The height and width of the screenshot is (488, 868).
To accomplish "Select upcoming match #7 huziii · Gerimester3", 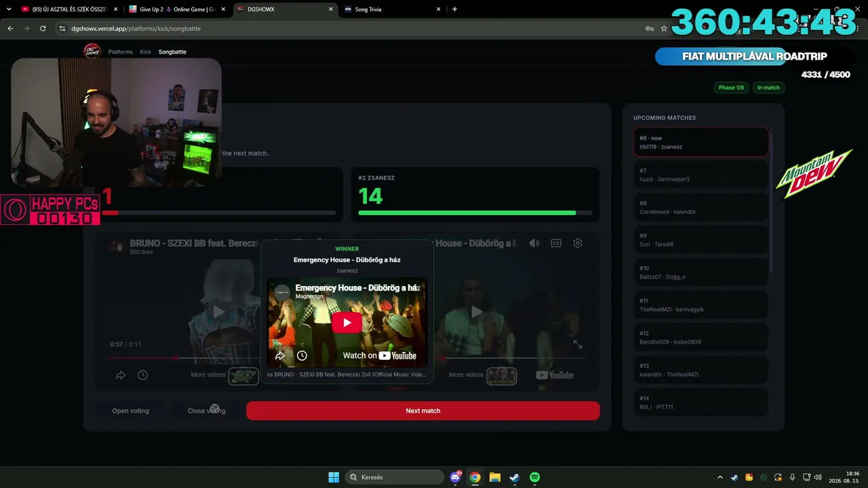I will [x=701, y=175].
